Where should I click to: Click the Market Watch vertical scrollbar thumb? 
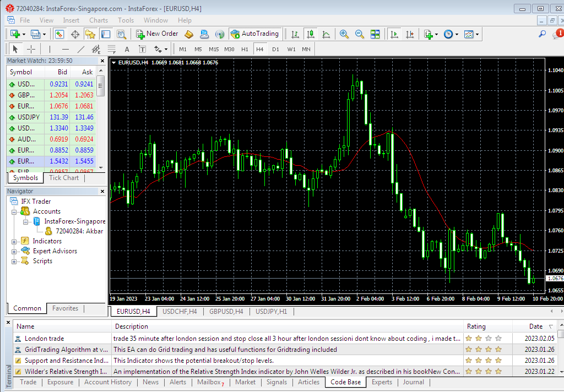pos(101,86)
